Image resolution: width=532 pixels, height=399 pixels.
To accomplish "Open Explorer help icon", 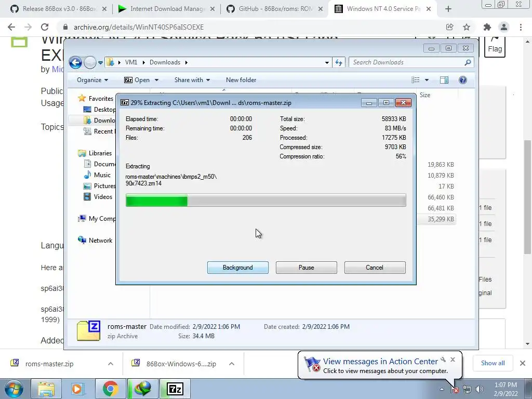I will [x=462, y=80].
